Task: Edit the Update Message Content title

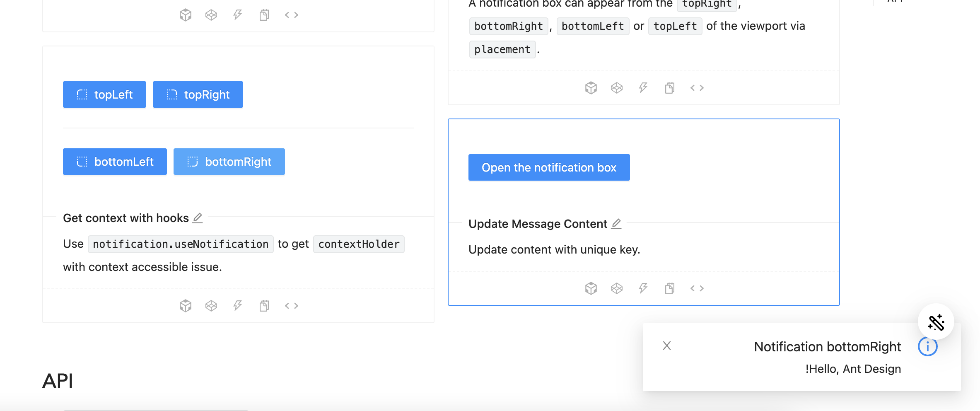Action: click(x=616, y=223)
